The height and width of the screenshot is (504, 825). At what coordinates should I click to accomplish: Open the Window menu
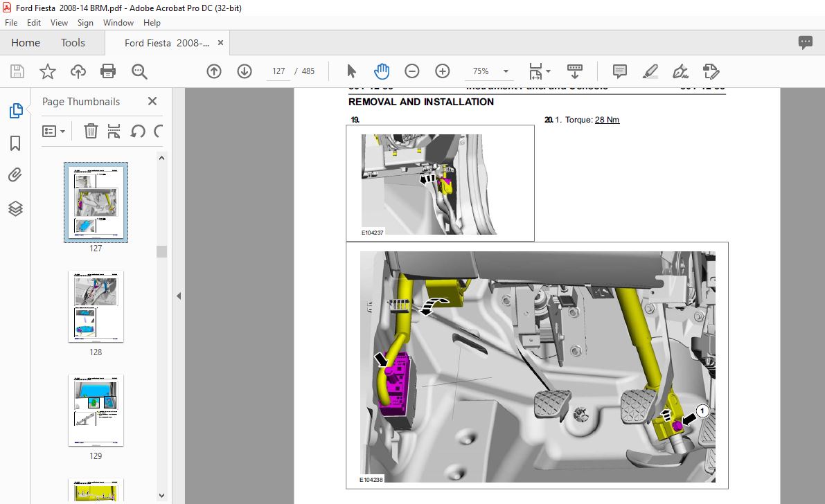[118, 23]
